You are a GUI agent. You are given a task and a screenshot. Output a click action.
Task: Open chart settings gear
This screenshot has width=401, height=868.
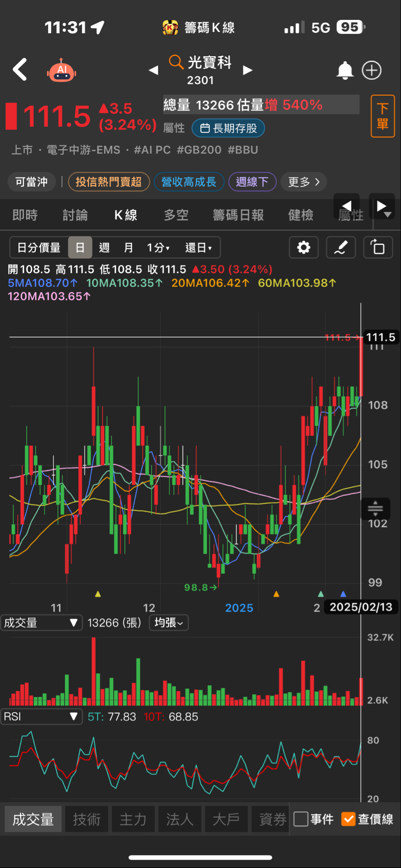click(x=304, y=247)
